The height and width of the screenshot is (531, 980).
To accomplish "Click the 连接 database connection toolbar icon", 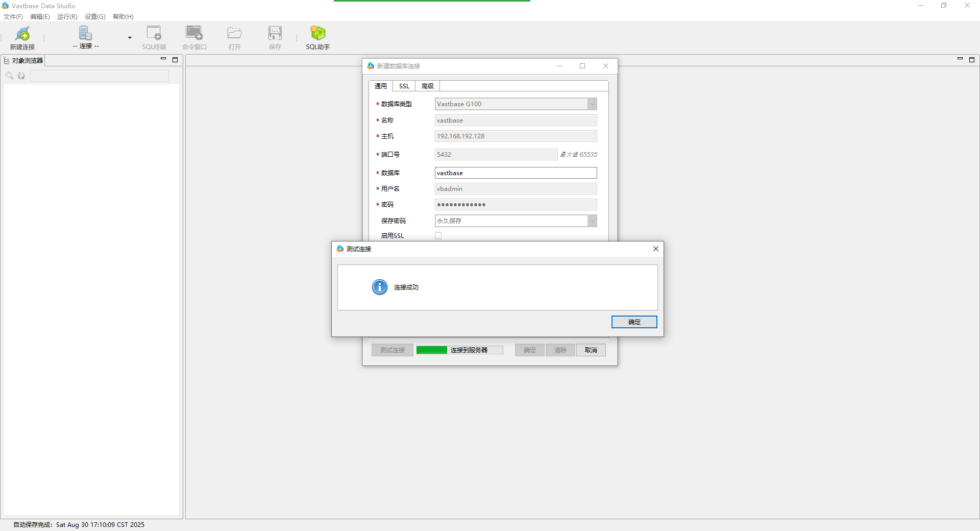I will 86,38.
